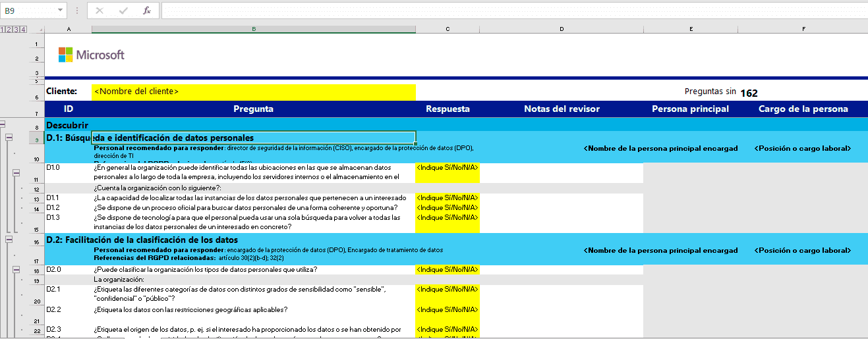Viewport: 868px width, 339px height.
Task: Click inside the formula bar input
Action: tap(514, 11)
